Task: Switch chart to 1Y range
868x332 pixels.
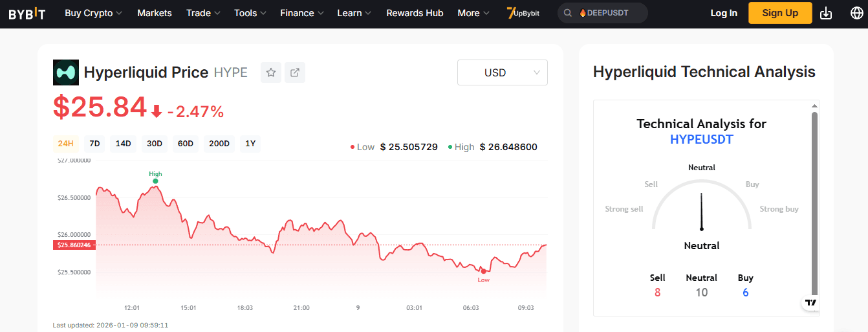Action: [250, 144]
